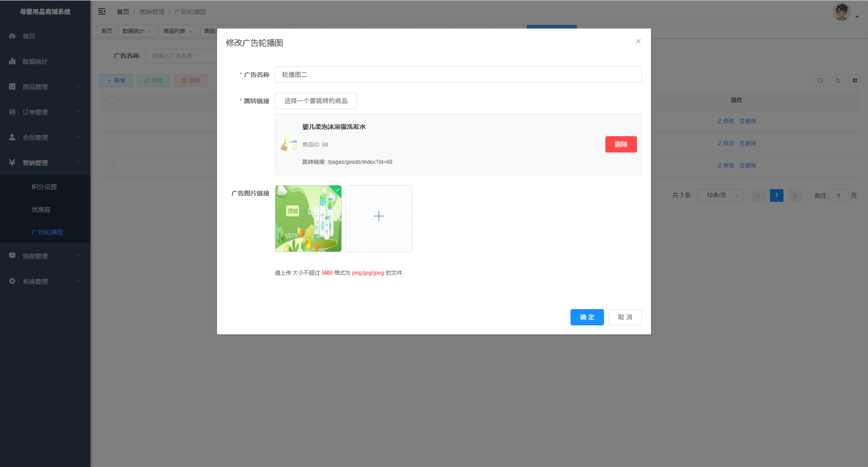Click the column grid icon in toolbar
This screenshot has width=868, height=467.
click(854, 81)
